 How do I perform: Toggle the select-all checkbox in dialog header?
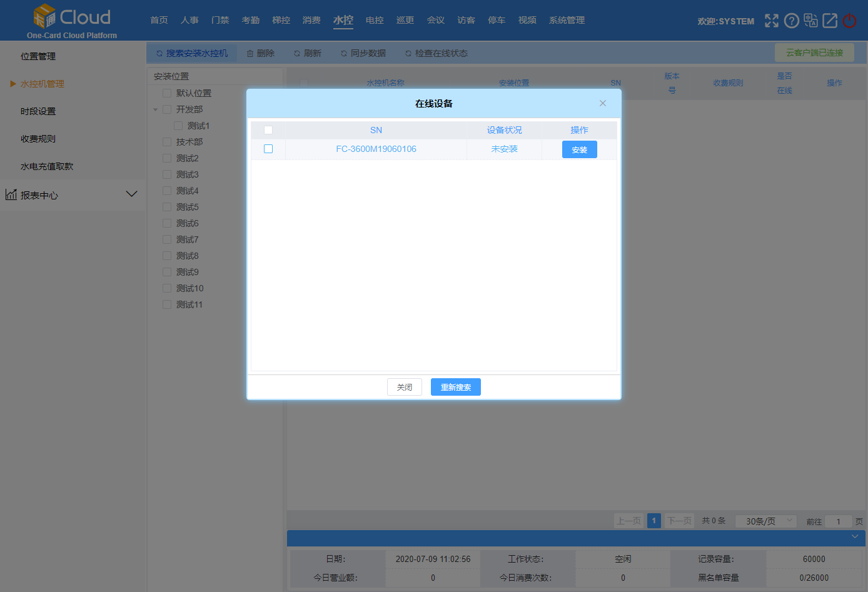(x=268, y=130)
